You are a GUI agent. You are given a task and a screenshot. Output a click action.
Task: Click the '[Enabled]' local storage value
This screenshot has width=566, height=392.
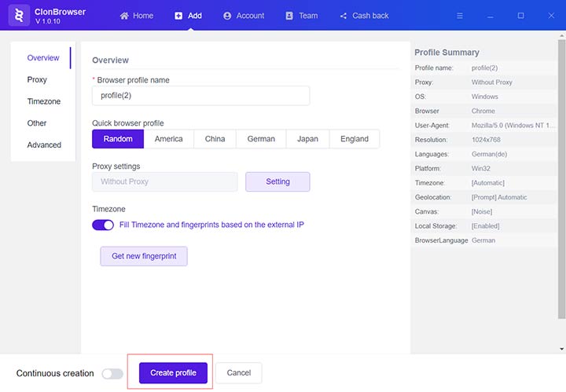[485, 226]
